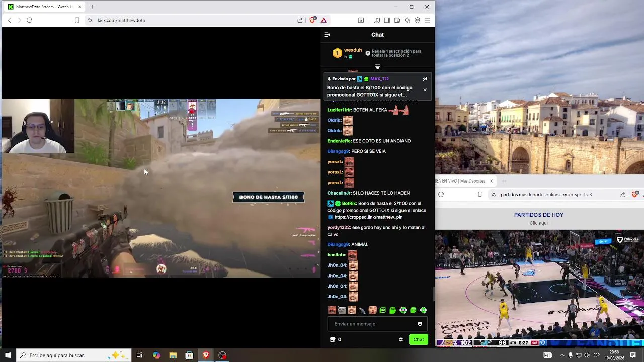Open Brave browser from the taskbar

click(206, 355)
